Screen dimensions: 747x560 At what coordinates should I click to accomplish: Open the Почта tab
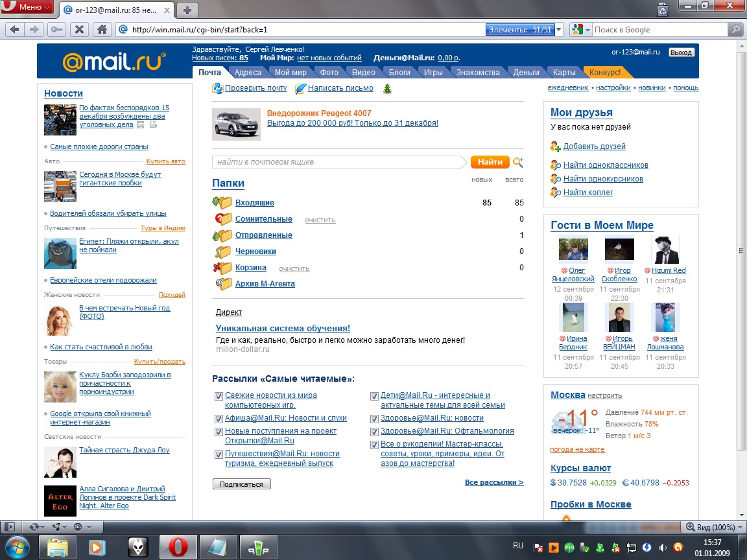pyautogui.click(x=209, y=73)
